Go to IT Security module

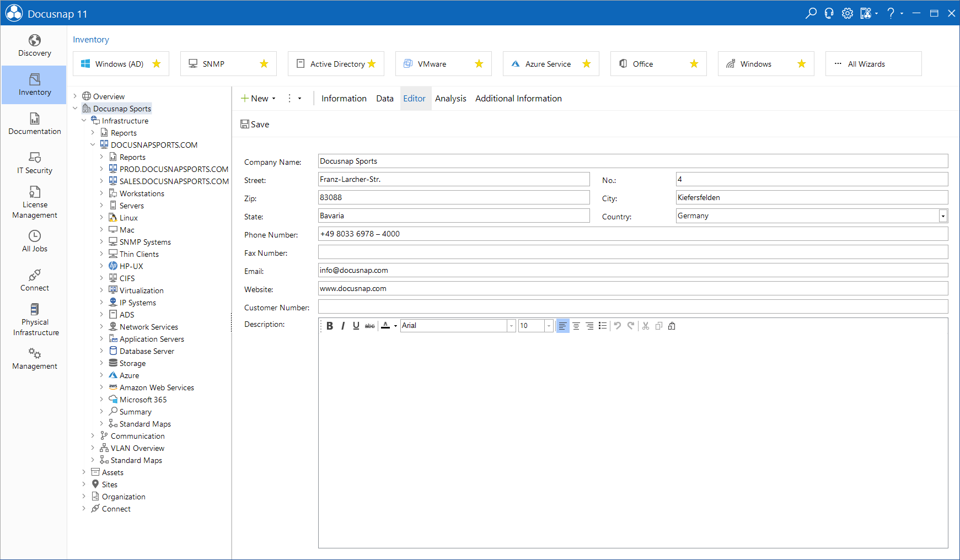point(34,163)
